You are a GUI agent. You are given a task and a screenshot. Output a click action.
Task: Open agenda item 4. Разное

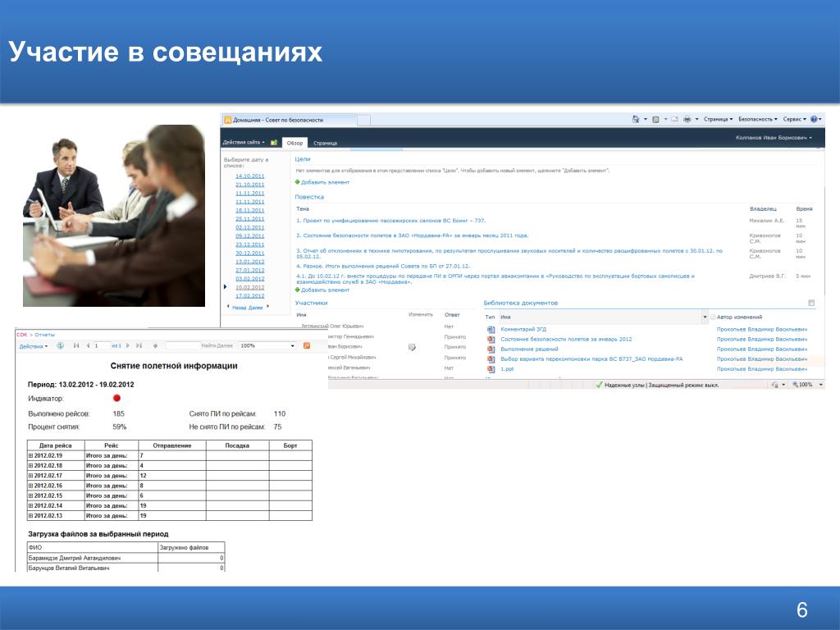[x=382, y=267]
